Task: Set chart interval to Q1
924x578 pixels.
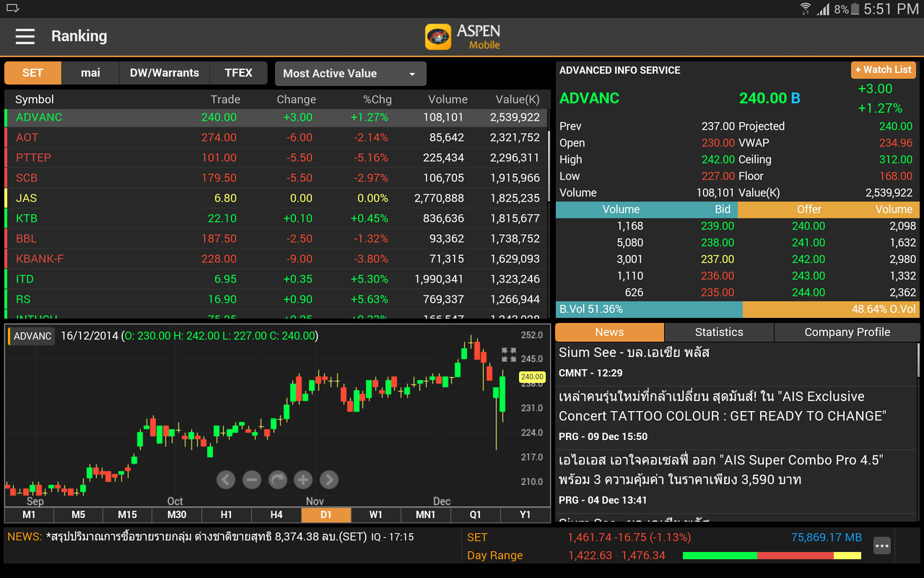Action: pyautogui.click(x=476, y=515)
